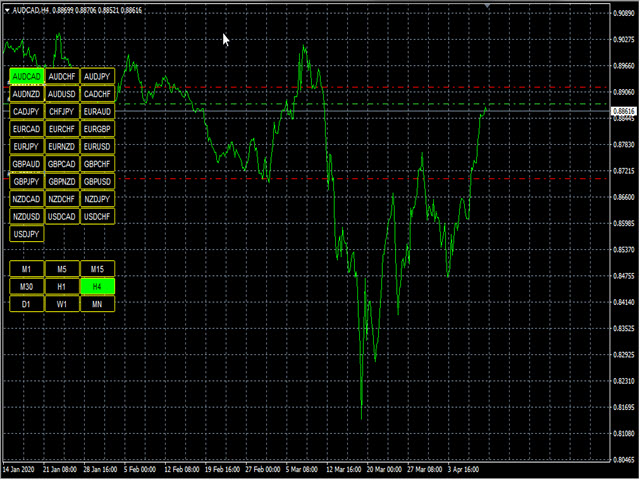
Task: Select NZDJPY symbol
Action: pos(98,199)
